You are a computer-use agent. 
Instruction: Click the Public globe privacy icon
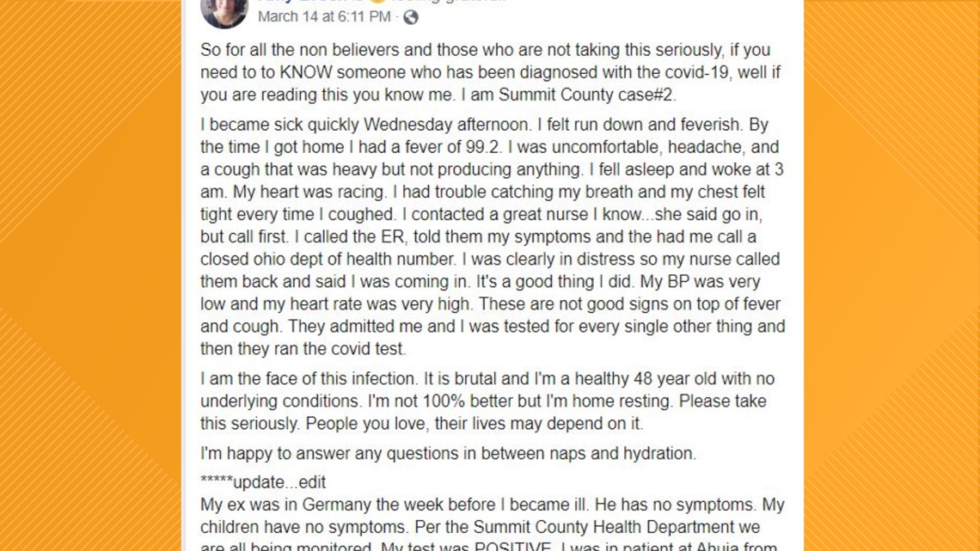tap(411, 17)
